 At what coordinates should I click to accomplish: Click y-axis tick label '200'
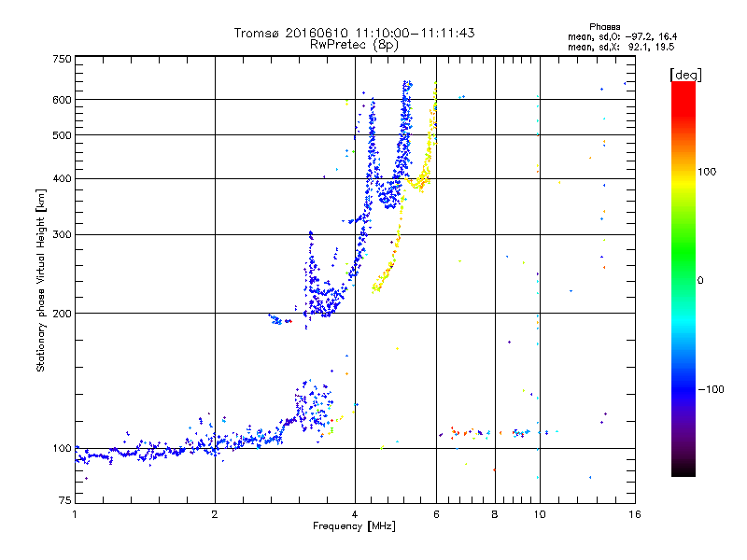point(63,314)
